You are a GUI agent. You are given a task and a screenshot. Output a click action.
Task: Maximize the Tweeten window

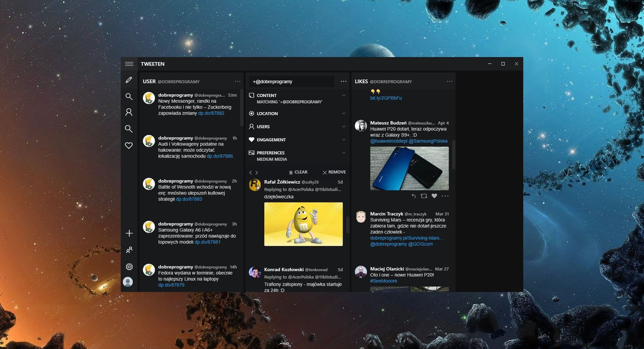[503, 64]
